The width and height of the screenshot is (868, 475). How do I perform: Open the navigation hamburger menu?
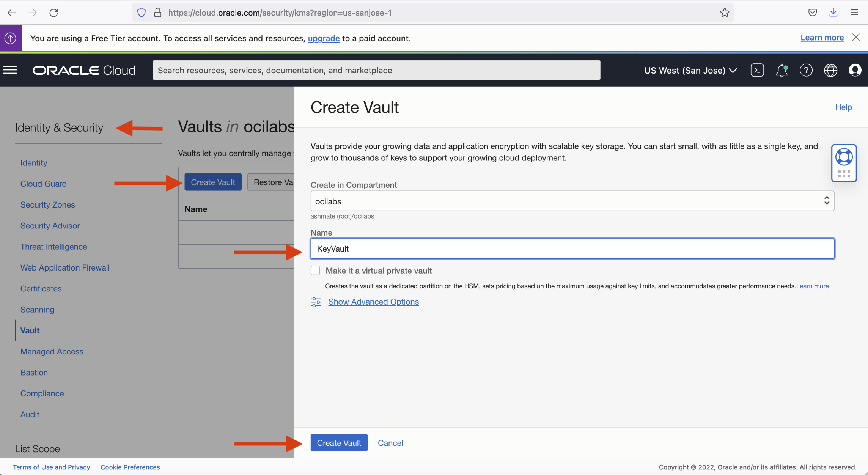10,70
